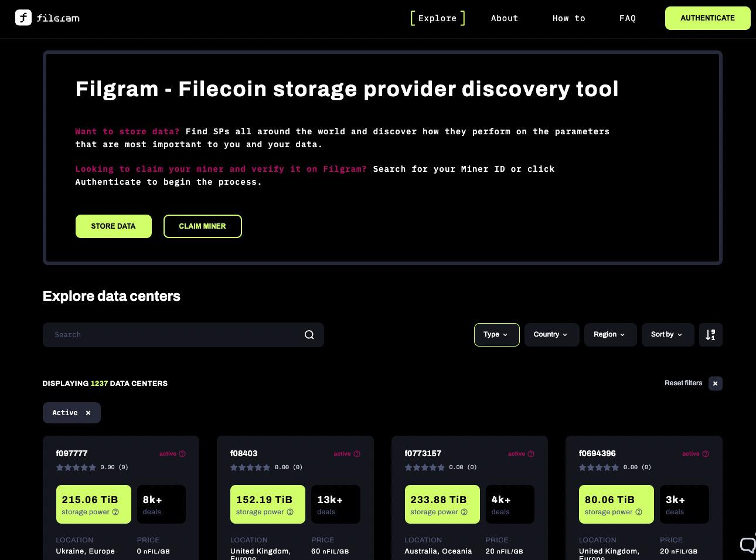Click the Reset filters link
The image size is (756, 560).
(x=683, y=383)
